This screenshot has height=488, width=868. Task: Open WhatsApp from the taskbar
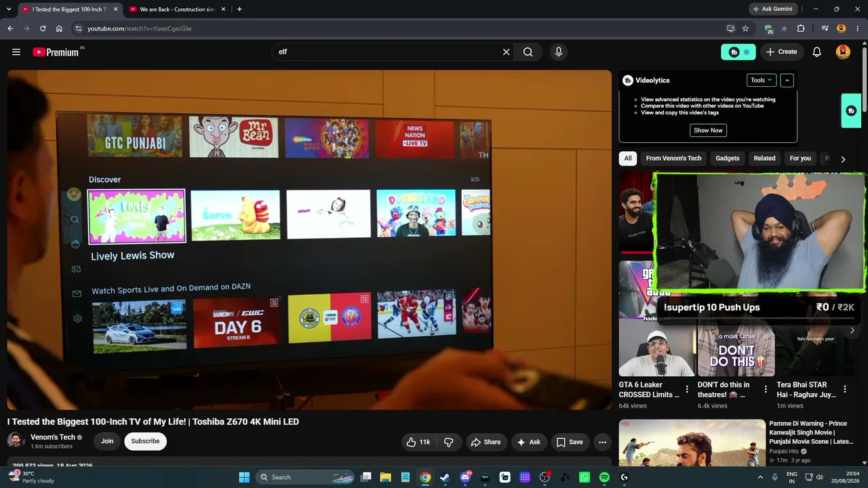pos(585,477)
